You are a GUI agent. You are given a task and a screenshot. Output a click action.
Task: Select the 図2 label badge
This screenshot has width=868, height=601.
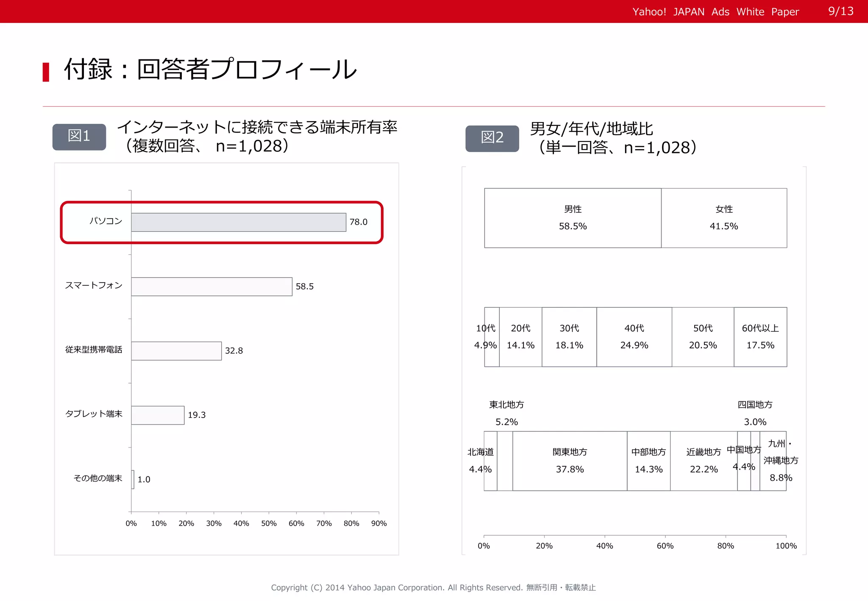click(492, 138)
